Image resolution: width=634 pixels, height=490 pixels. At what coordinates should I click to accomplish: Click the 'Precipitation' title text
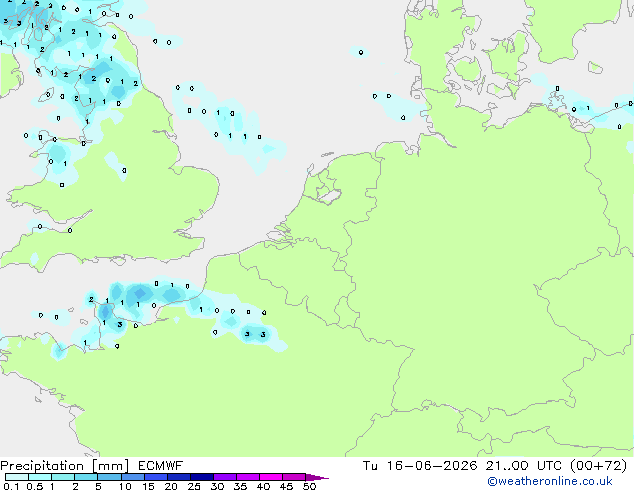click(42, 466)
